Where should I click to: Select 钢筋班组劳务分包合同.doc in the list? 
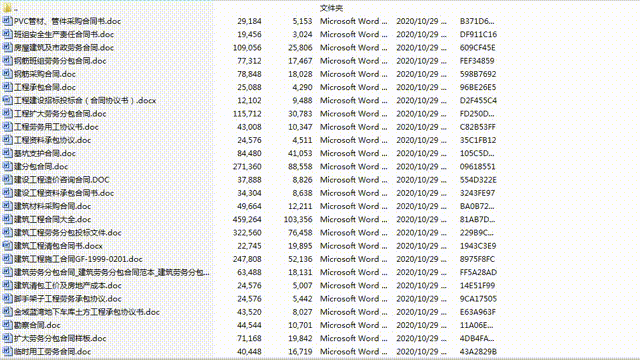[x=60, y=61]
